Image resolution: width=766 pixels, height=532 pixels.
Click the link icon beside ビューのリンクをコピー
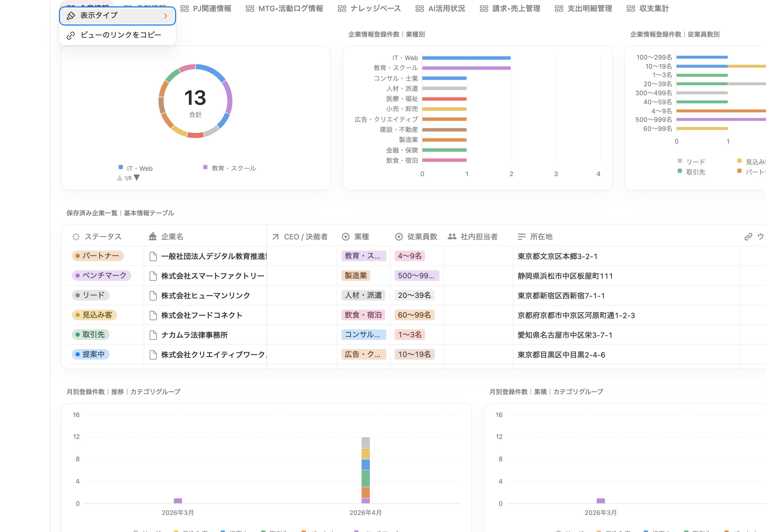tap(71, 35)
